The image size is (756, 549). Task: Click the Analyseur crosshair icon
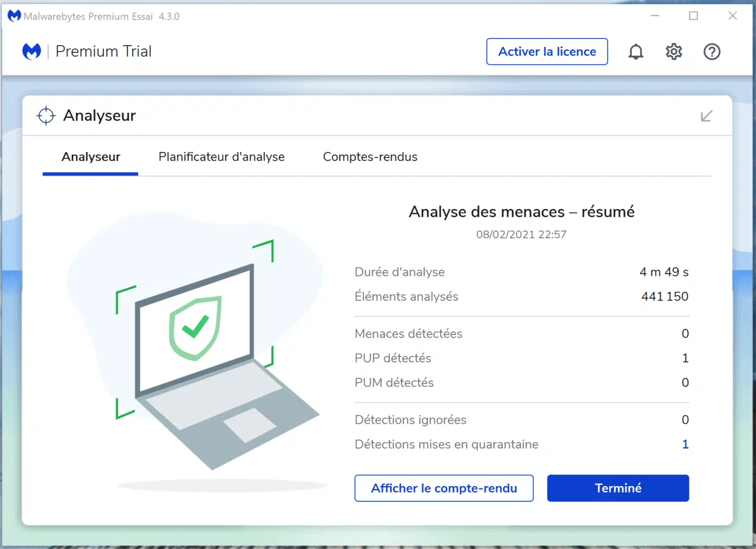click(46, 115)
